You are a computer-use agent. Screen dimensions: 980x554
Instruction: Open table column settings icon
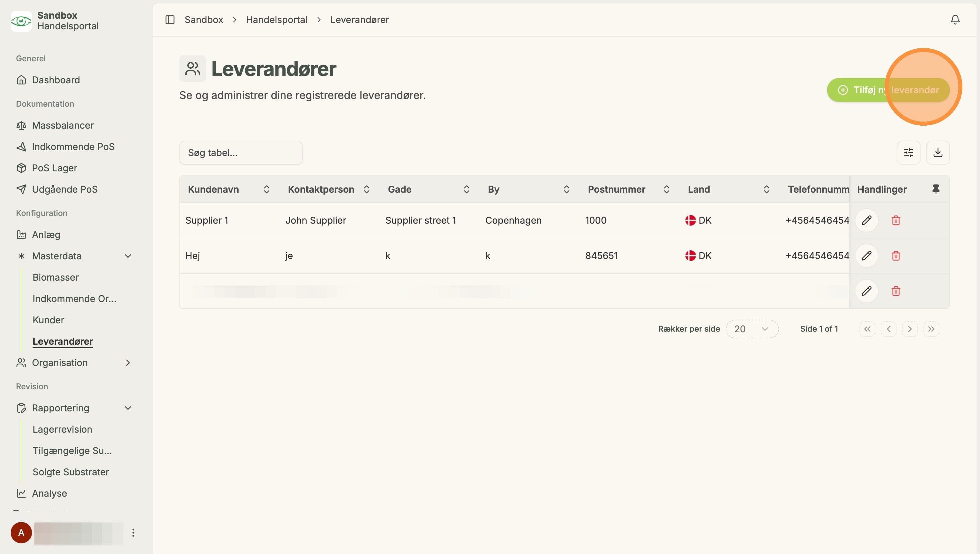pyautogui.click(x=908, y=153)
